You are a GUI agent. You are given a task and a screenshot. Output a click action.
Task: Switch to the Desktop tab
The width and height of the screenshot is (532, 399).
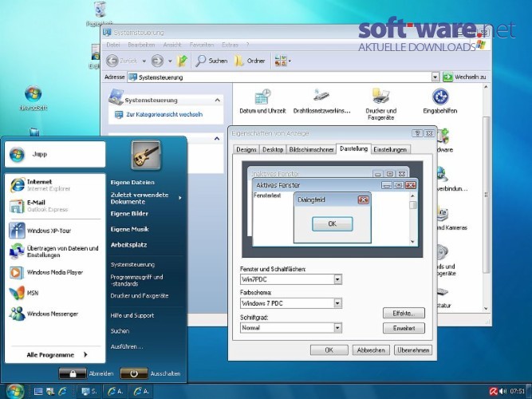[x=273, y=149]
